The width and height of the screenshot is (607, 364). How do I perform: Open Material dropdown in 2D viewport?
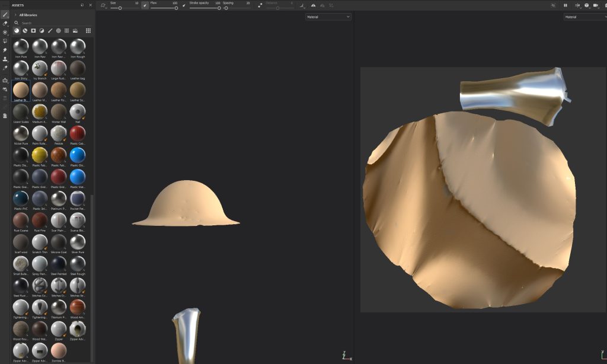pos(584,17)
